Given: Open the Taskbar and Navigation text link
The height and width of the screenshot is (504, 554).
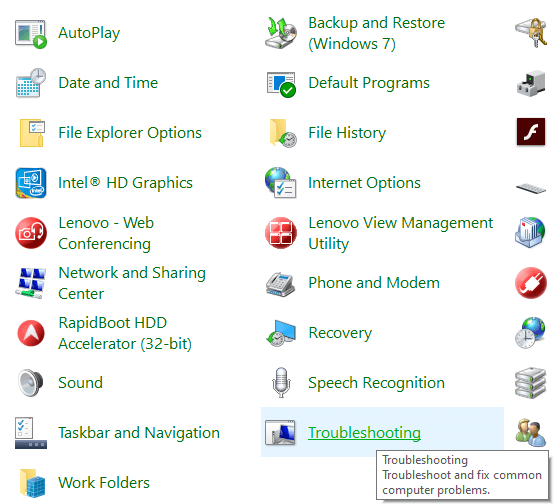Looking at the screenshot, I should click(139, 433).
